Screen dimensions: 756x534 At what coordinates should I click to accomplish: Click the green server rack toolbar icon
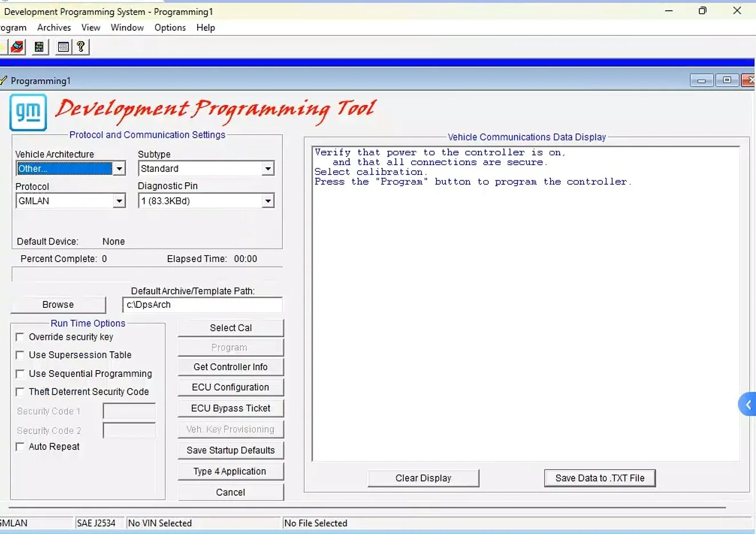tap(39, 47)
